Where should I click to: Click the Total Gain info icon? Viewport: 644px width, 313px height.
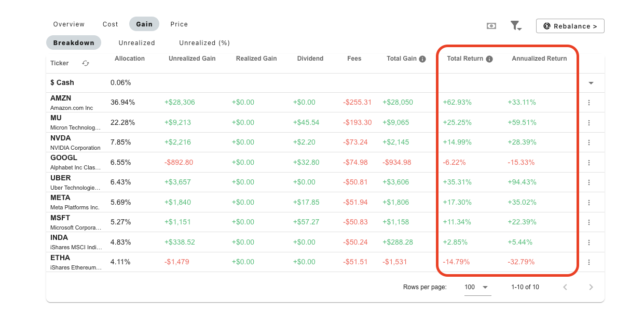[x=422, y=59]
